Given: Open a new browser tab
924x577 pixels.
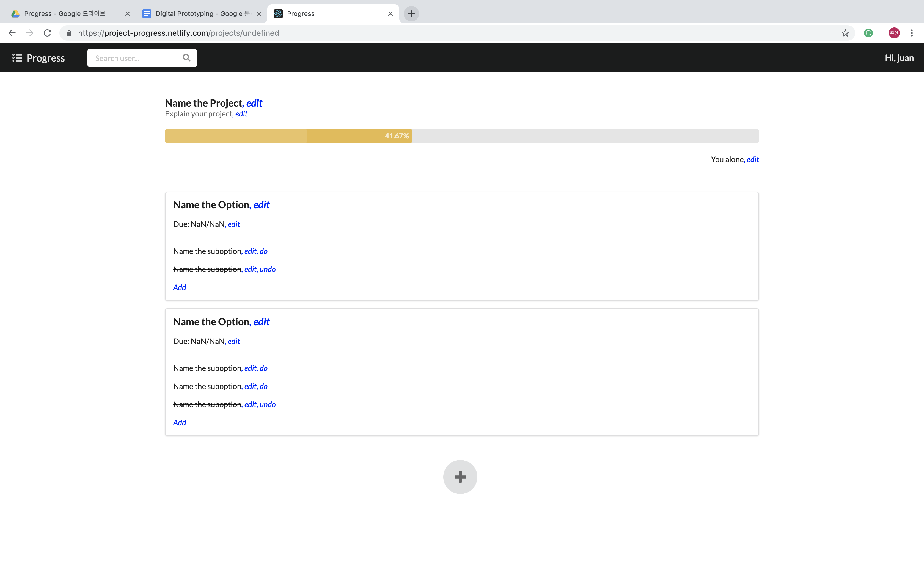Looking at the screenshot, I should coord(411,14).
